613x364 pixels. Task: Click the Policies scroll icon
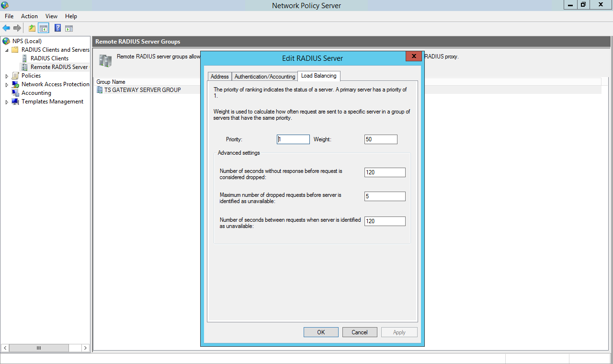15,76
